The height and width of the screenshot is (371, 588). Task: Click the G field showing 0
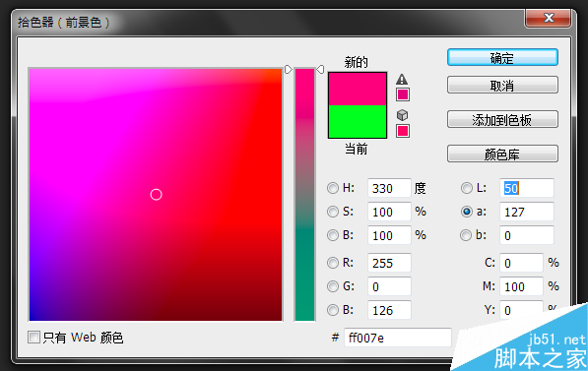[x=389, y=286]
